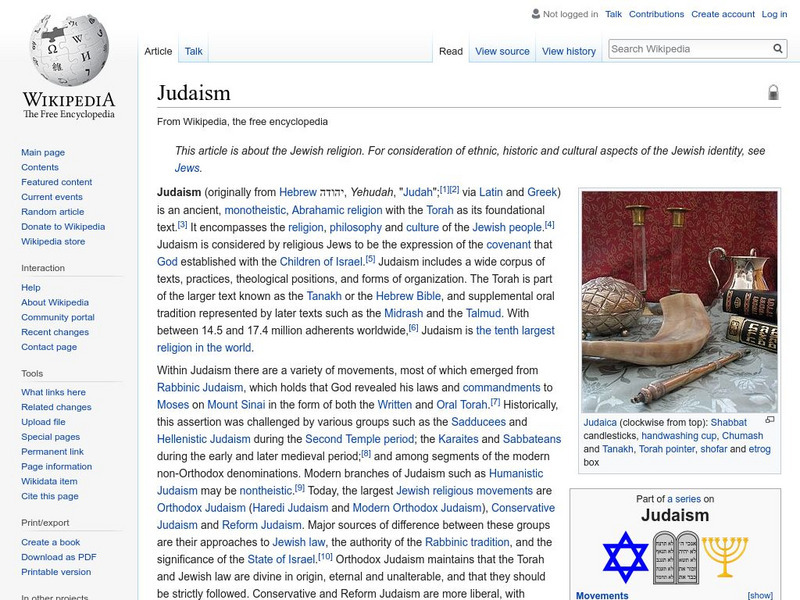
Task: Click the Movements heading link
Action: pyautogui.click(x=602, y=595)
